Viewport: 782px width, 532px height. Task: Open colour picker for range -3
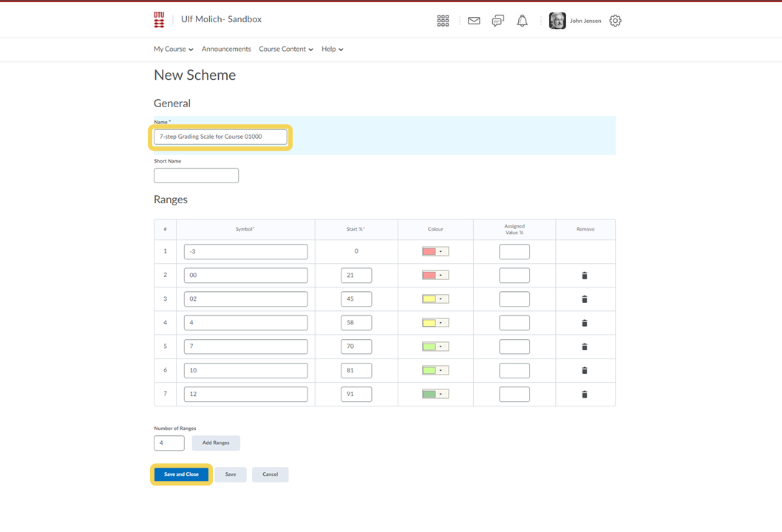435,252
